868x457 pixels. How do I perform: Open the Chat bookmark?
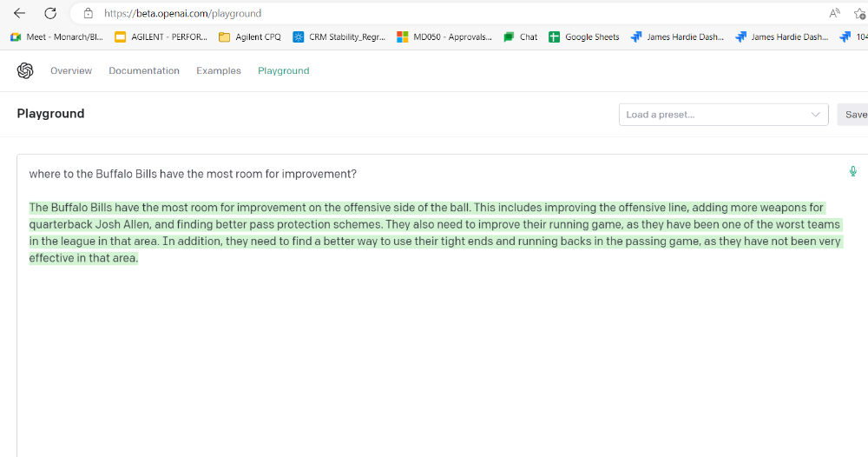click(520, 37)
